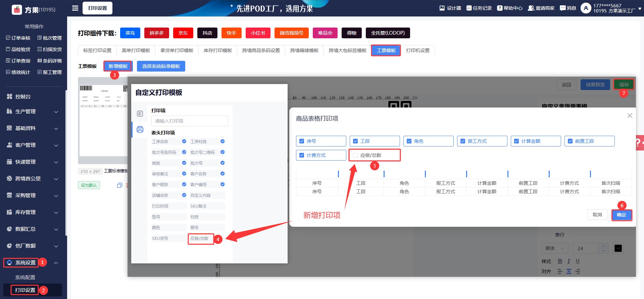Click the 邀请商家 invite merchant icon
Image resolution: width=644 pixels, height=299 pixels.
pos(531,8)
